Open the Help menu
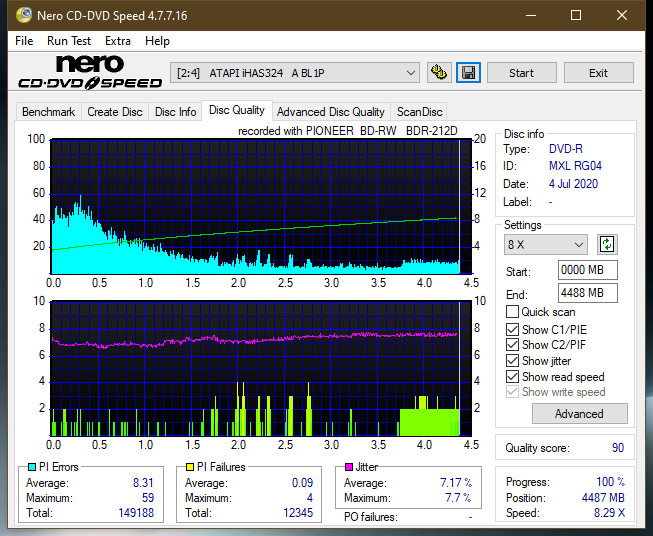This screenshot has height=536, width=653. click(157, 41)
